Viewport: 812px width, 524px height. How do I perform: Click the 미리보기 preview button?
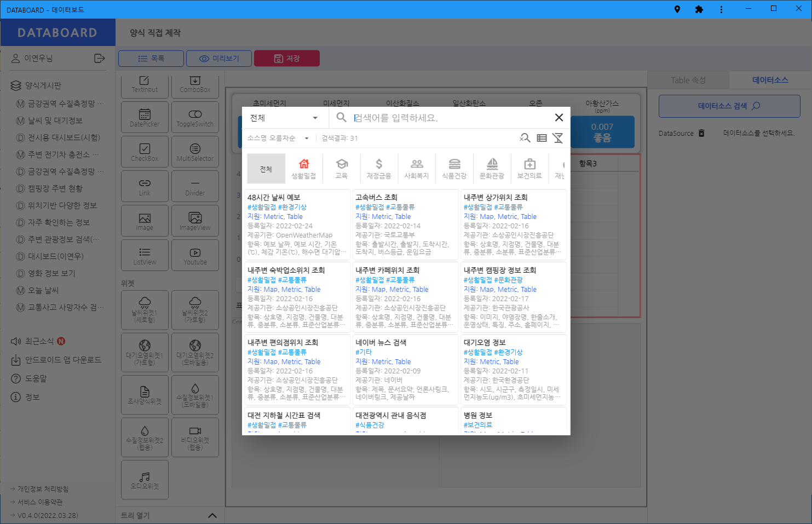coord(219,58)
